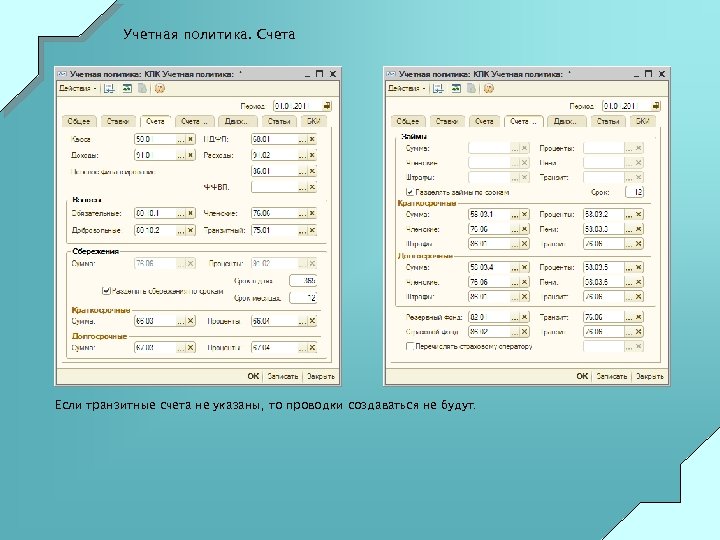Open Действия menu in the Займы window
Viewport: 720px width, 540px height.
[406, 89]
